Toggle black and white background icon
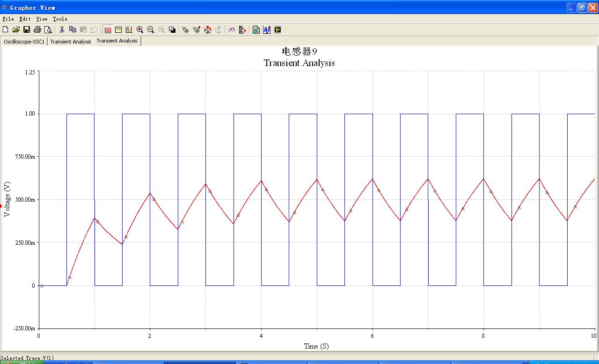The image size is (599, 364). coord(172,29)
